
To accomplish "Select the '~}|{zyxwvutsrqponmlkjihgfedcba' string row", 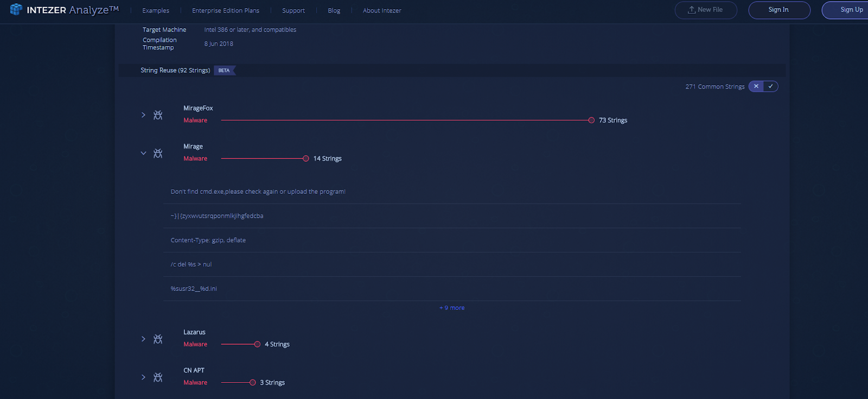I will 452,216.
